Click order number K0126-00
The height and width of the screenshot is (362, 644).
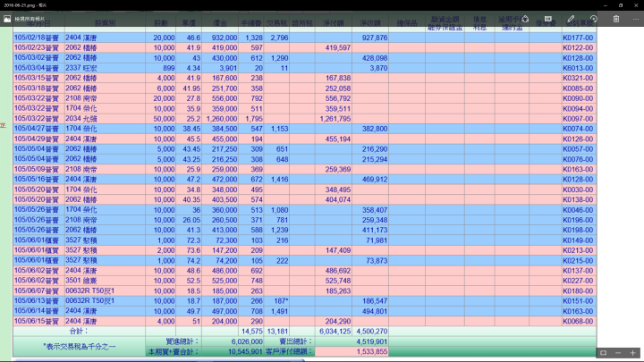(x=578, y=139)
